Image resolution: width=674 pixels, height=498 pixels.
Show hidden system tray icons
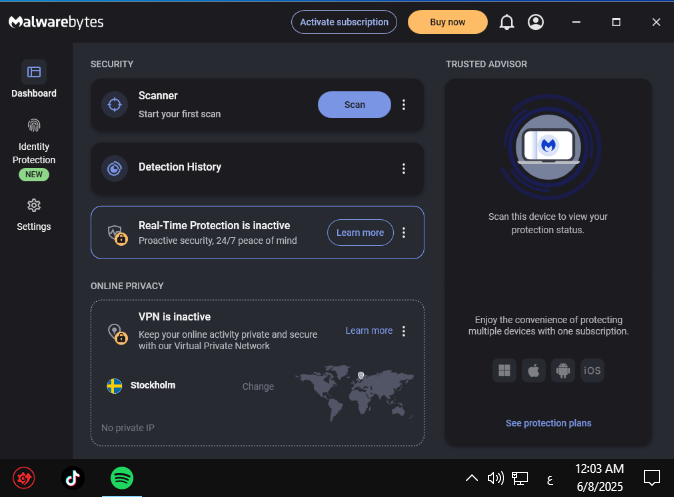472,478
